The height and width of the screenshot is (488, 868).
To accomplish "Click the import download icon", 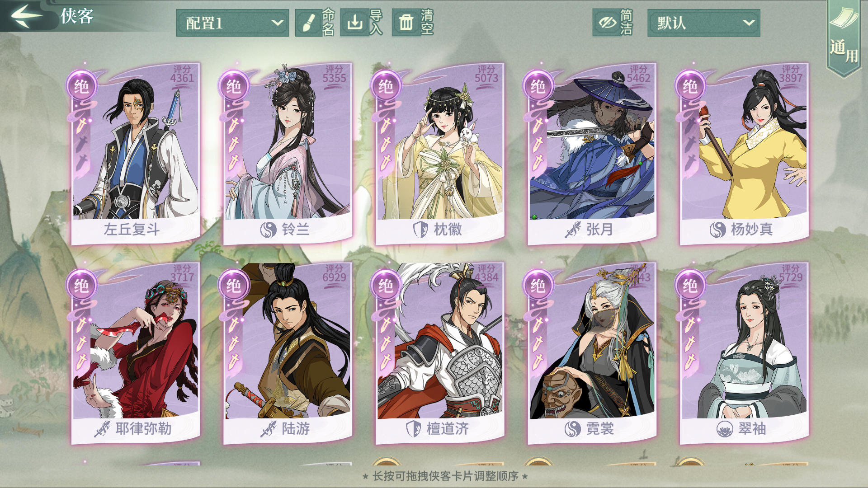I will pos(355,23).
